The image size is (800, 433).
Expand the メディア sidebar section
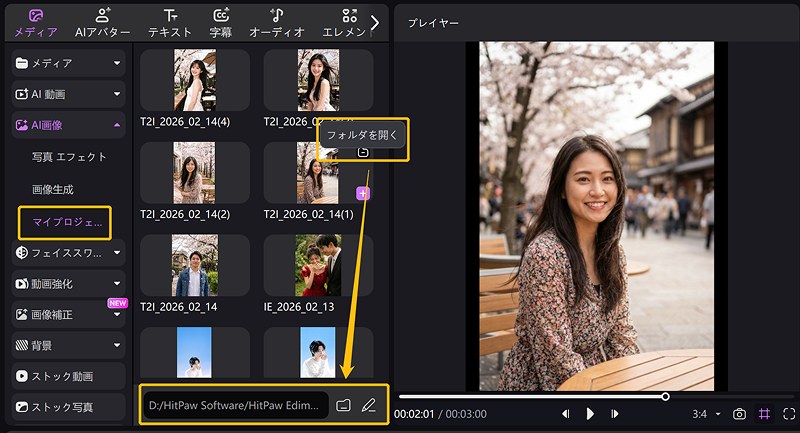tap(68, 64)
